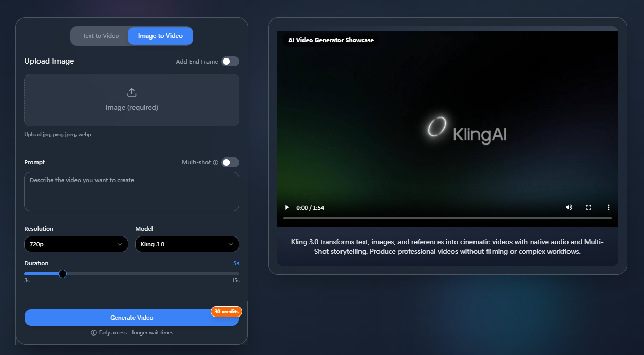Click the early access info icon

[93, 333]
